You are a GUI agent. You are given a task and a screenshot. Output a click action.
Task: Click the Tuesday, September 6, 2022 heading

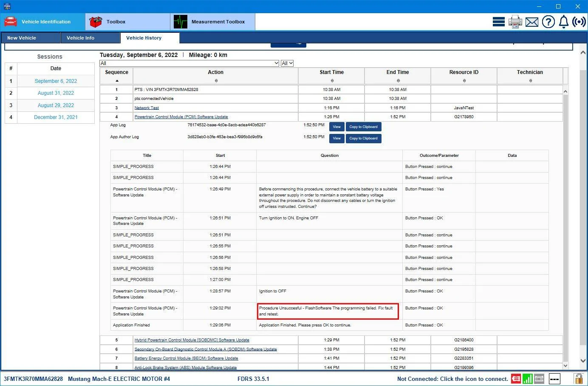coord(139,55)
